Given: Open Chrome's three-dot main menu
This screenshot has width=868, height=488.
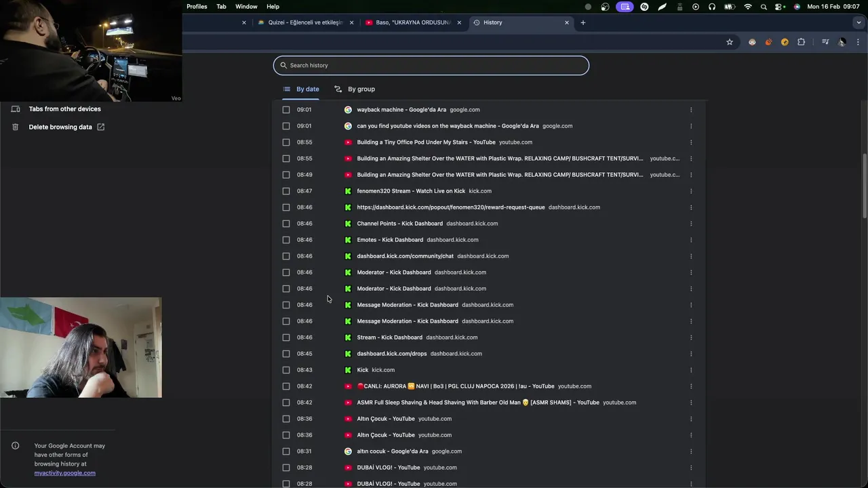Looking at the screenshot, I should [858, 42].
